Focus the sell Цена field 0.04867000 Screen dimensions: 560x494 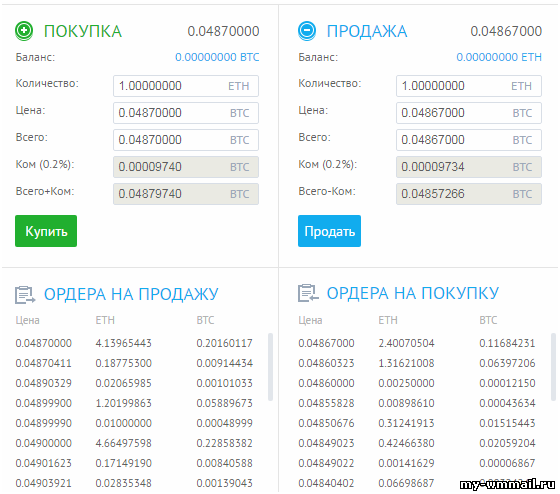point(469,113)
